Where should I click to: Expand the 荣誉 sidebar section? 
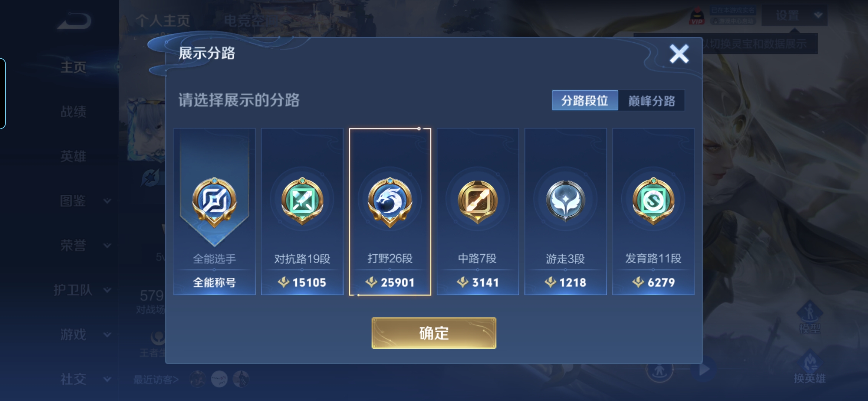tap(85, 245)
